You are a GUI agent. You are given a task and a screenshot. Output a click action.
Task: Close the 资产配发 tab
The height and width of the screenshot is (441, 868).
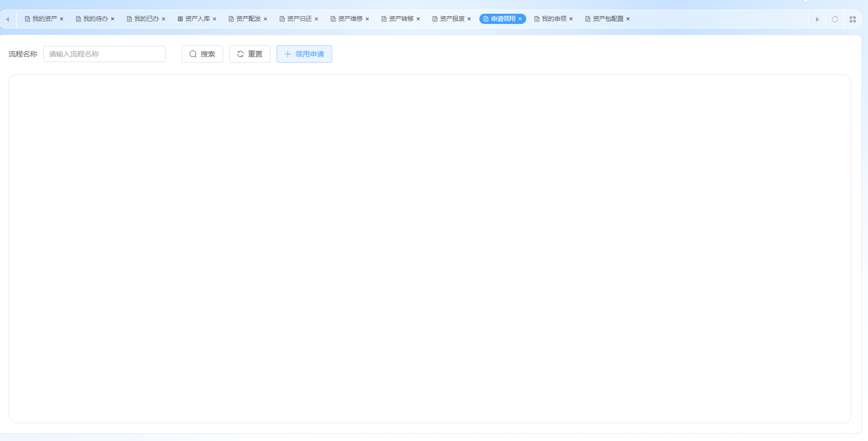point(265,19)
